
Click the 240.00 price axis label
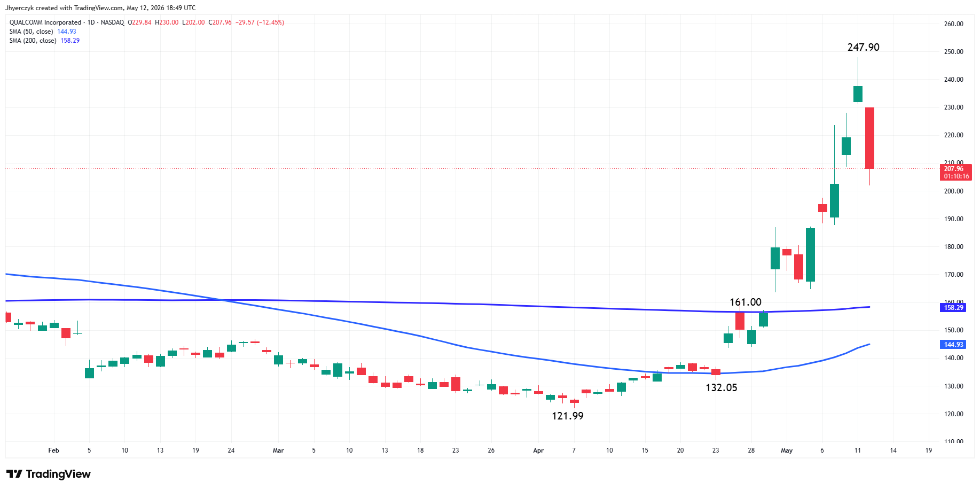tap(953, 80)
